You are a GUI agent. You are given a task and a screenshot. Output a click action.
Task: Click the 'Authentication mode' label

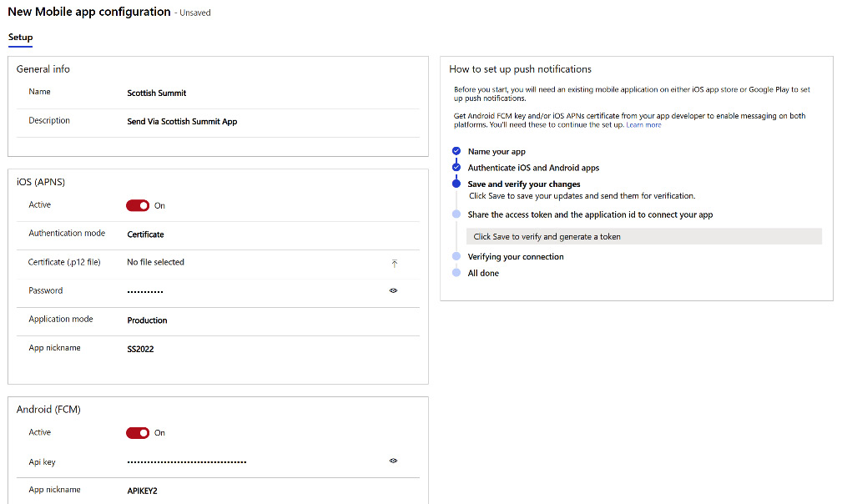point(67,233)
